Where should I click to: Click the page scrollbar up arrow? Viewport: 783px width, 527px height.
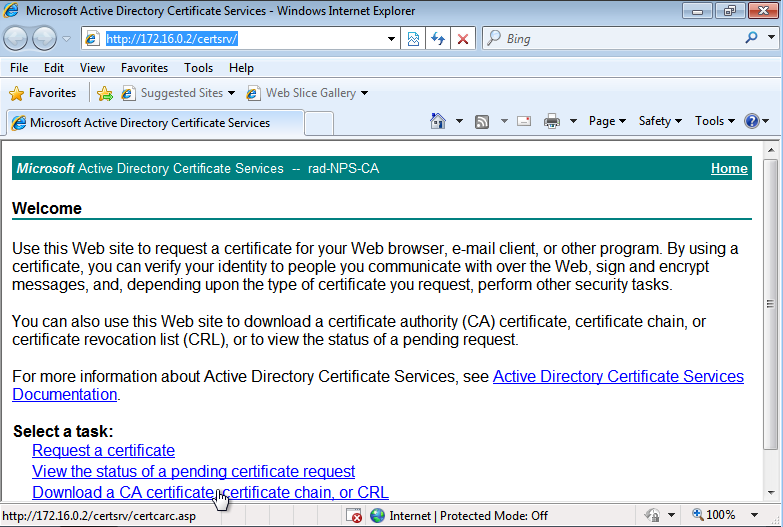(x=771, y=150)
